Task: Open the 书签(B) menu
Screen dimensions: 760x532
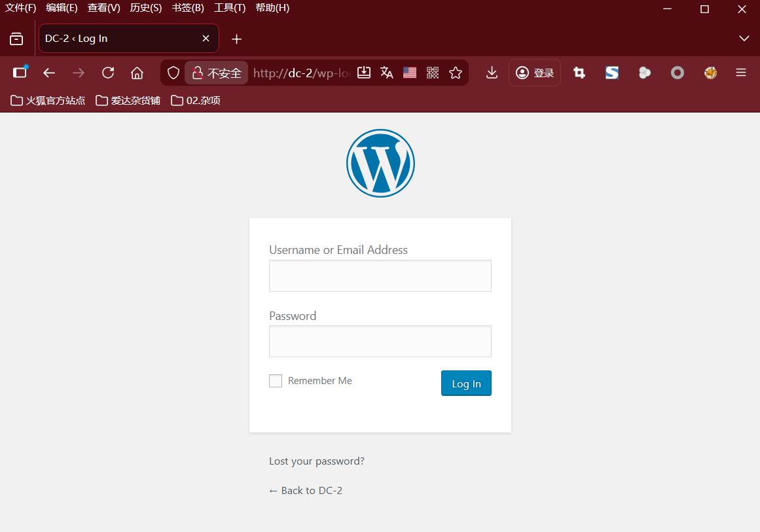Action: click(x=188, y=8)
